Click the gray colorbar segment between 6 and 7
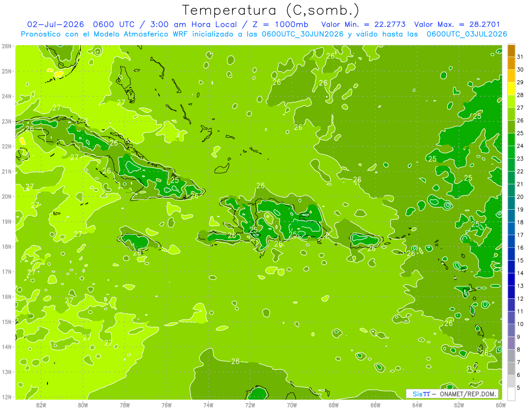The height and width of the screenshot is (411, 532). (511, 368)
